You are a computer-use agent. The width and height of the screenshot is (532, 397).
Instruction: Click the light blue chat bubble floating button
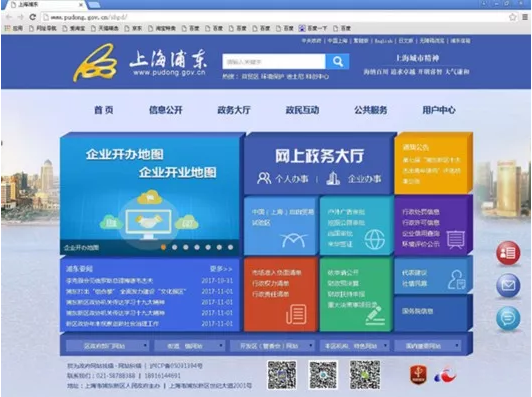(x=508, y=318)
